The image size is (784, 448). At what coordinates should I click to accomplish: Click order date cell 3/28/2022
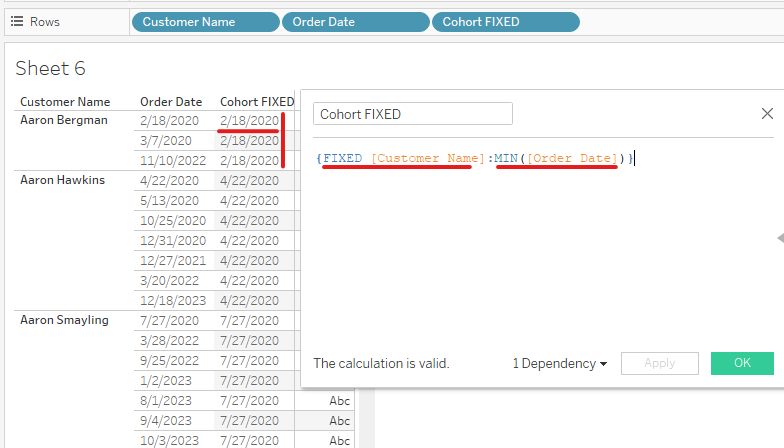169,340
